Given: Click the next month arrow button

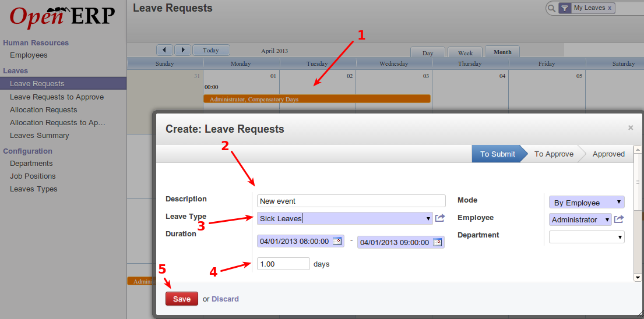Looking at the screenshot, I should click(x=183, y=50).
